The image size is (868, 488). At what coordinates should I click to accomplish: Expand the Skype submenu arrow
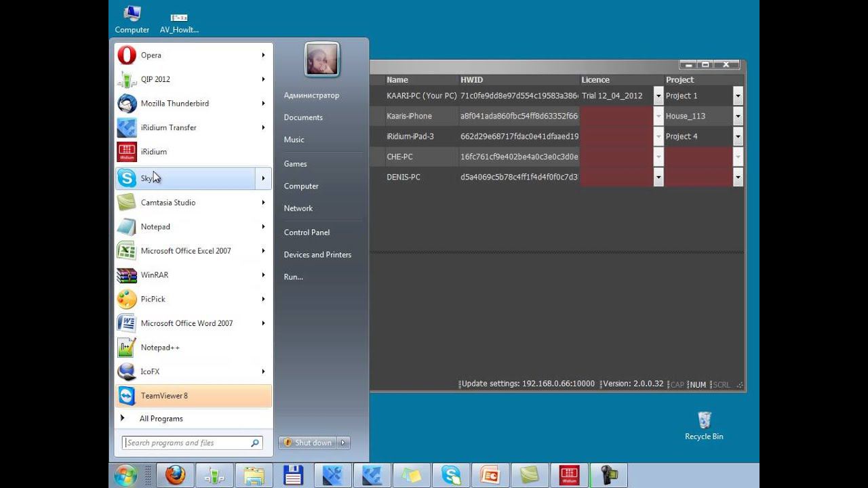(x=263, y=179)
